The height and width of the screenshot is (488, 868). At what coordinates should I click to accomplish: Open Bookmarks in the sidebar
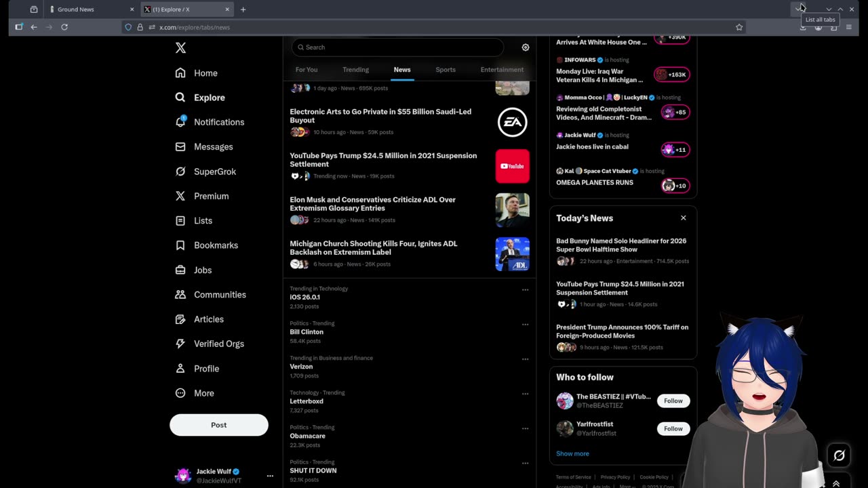tap(206, 245)
